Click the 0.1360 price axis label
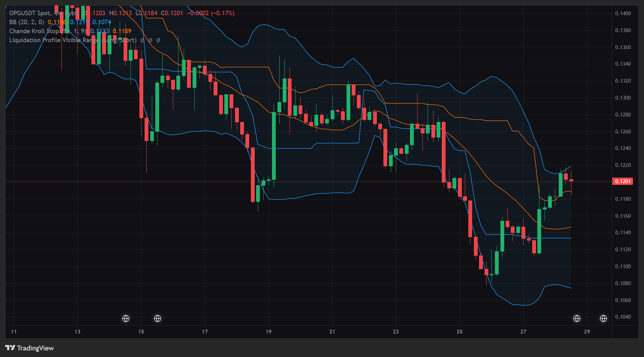Viewport: 644px width, 357px height. 623,47
